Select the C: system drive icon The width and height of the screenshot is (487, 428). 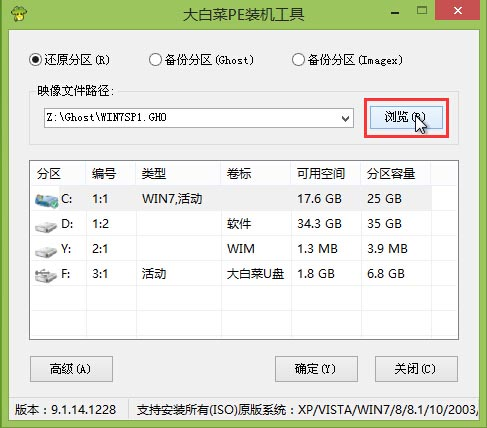(47, 200)
